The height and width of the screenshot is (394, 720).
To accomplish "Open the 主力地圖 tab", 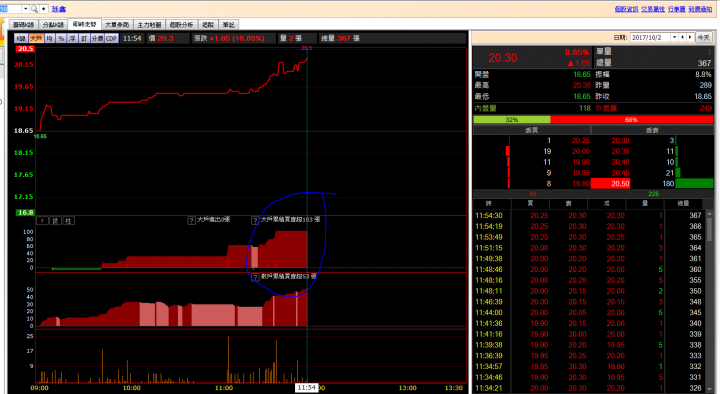I will click(149, 25).
